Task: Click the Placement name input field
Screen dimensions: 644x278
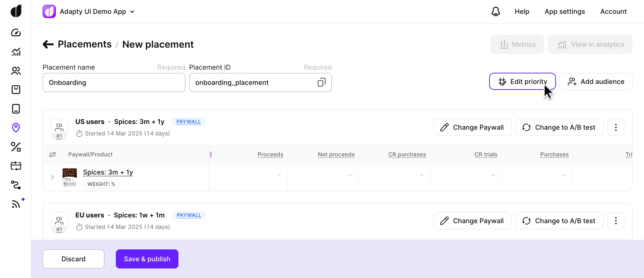Action: point(114,82)
